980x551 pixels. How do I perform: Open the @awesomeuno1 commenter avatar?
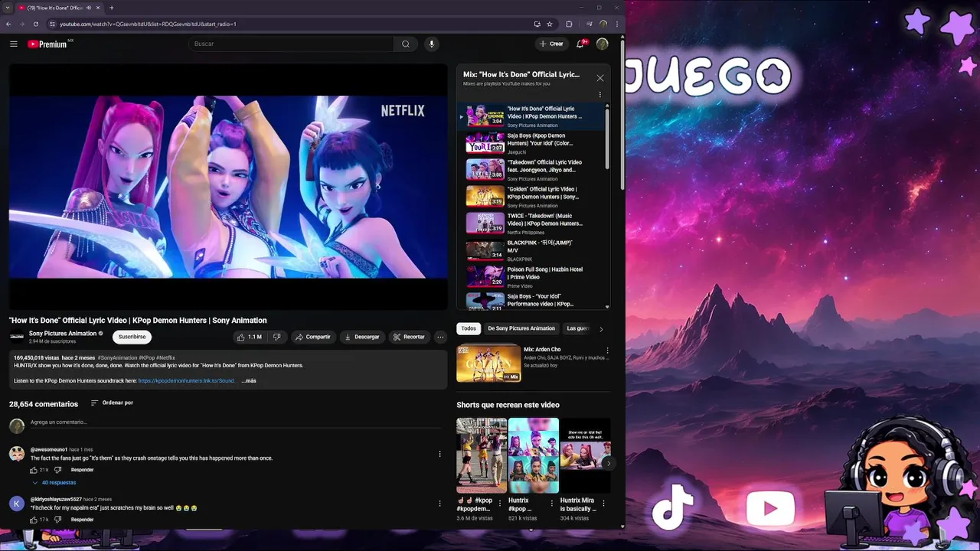click(x=17, y=454)
